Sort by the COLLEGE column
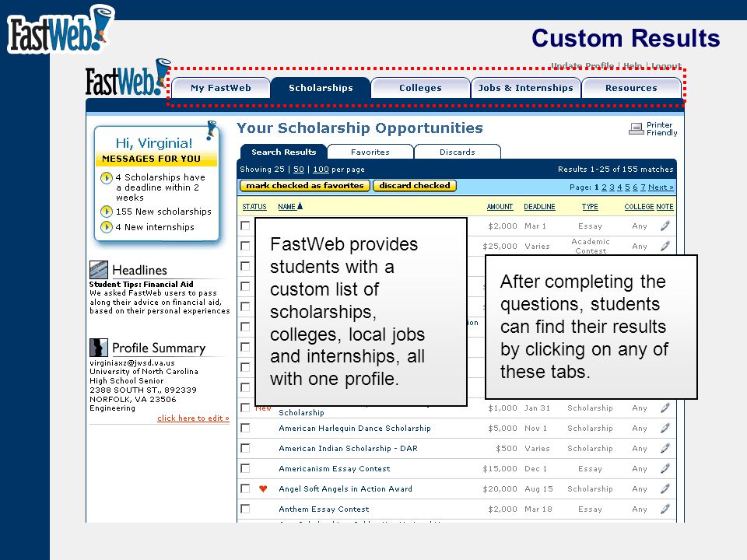 point(639,207)
